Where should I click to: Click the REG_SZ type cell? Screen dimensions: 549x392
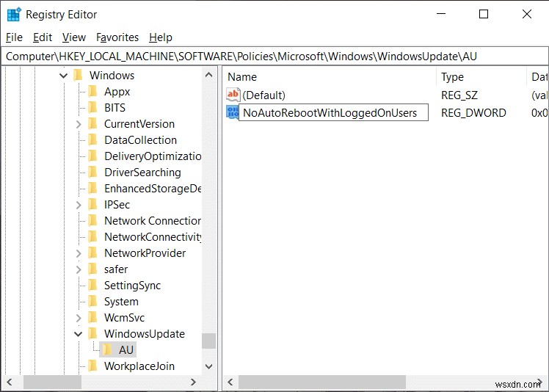click(x=459, y=95)
